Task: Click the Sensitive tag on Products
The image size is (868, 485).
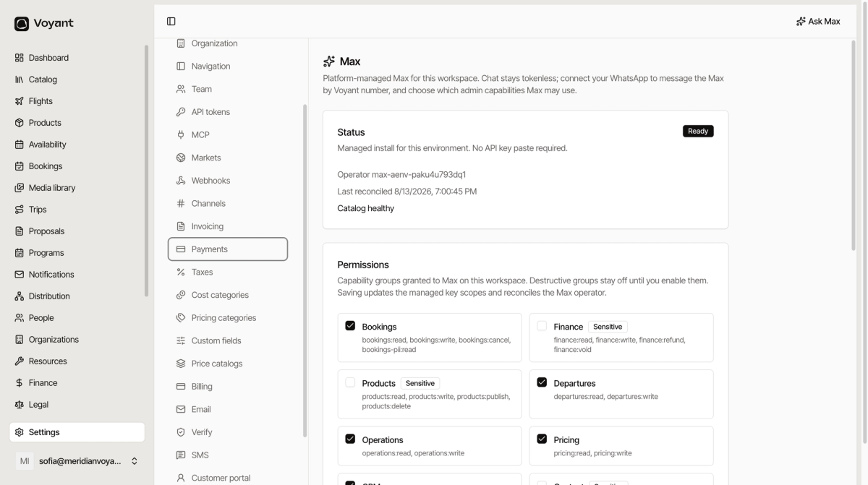Action: pos(420,383)
